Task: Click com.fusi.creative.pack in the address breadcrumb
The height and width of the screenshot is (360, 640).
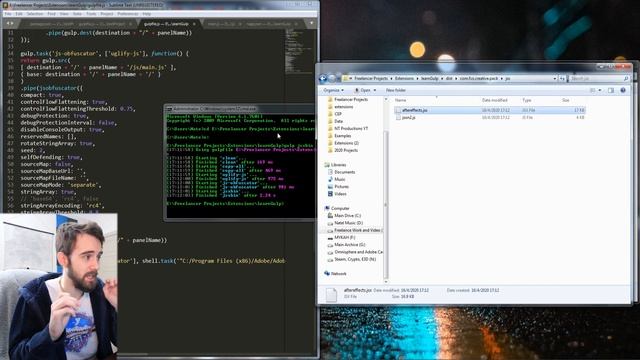Action: tap(480, 78)
